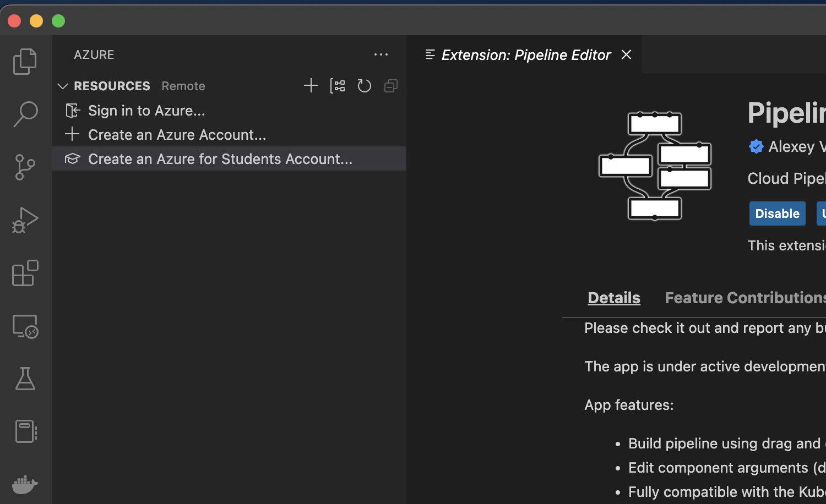Click the AZURE panel title
The height and width of the screenshot is (504, 826).
click(94, 54)
